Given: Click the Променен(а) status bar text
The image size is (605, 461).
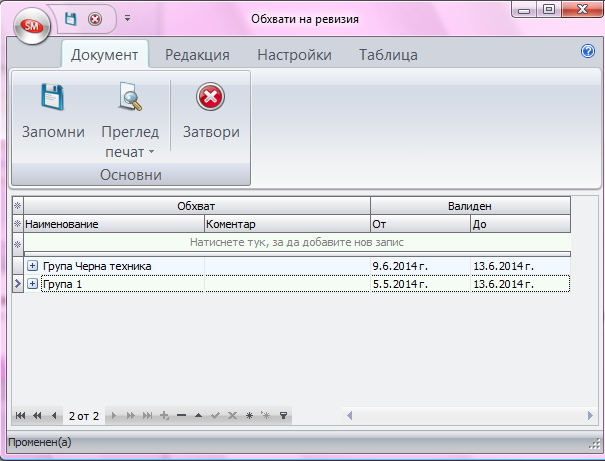Looking at the screenshot, I should (40, 442).
